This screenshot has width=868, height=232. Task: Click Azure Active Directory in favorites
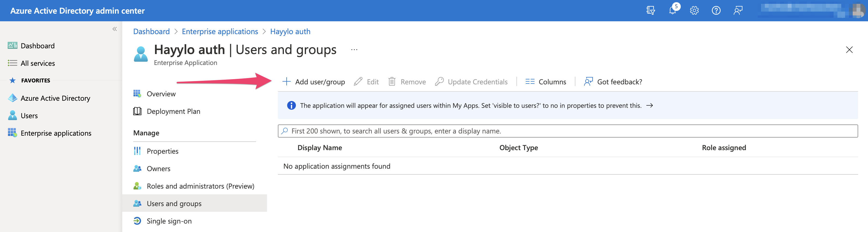click(x=55, y=98)
